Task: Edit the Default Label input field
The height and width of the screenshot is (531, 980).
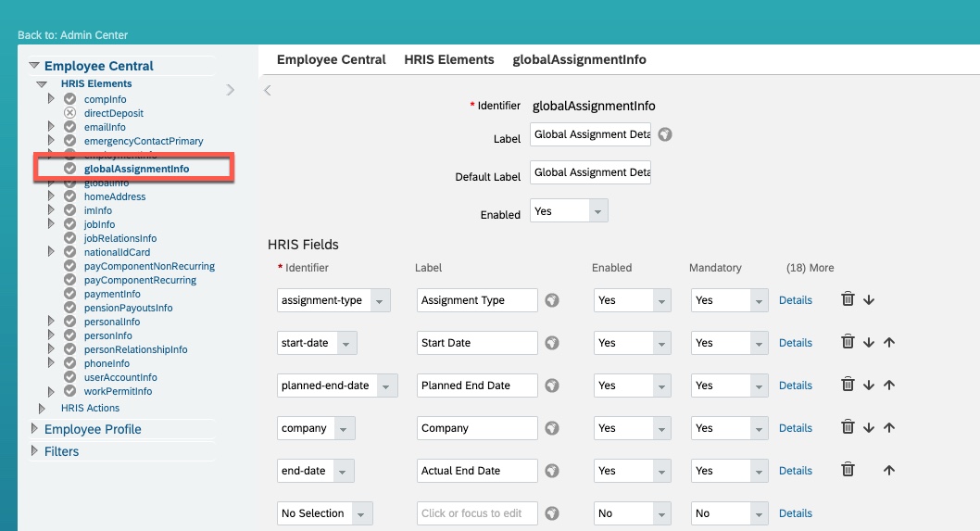Action: 590,172
